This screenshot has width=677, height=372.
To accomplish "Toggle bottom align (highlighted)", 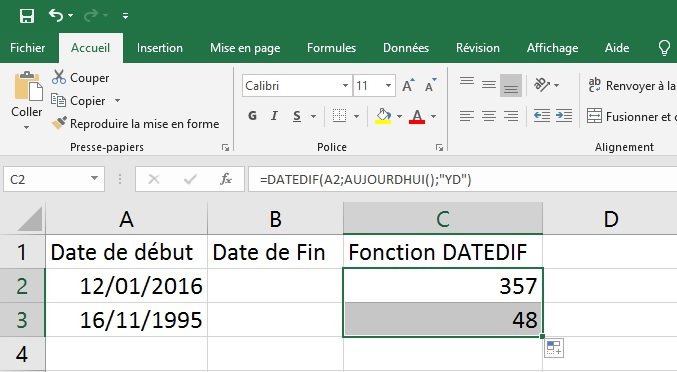I will tap(511, 85).
